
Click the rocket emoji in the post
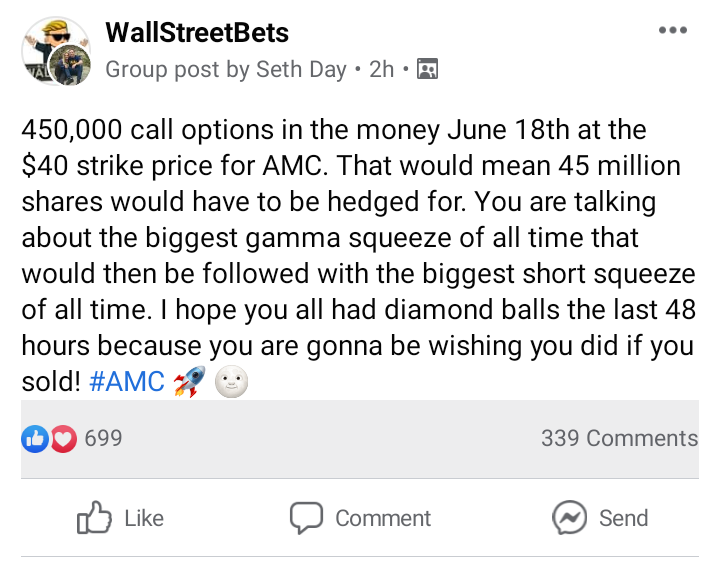coord(187,383)
